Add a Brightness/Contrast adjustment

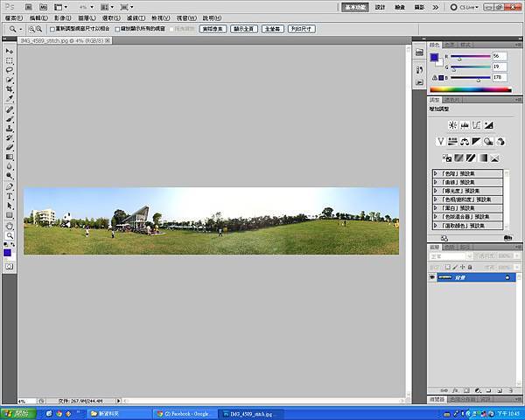tap(452, 125)
